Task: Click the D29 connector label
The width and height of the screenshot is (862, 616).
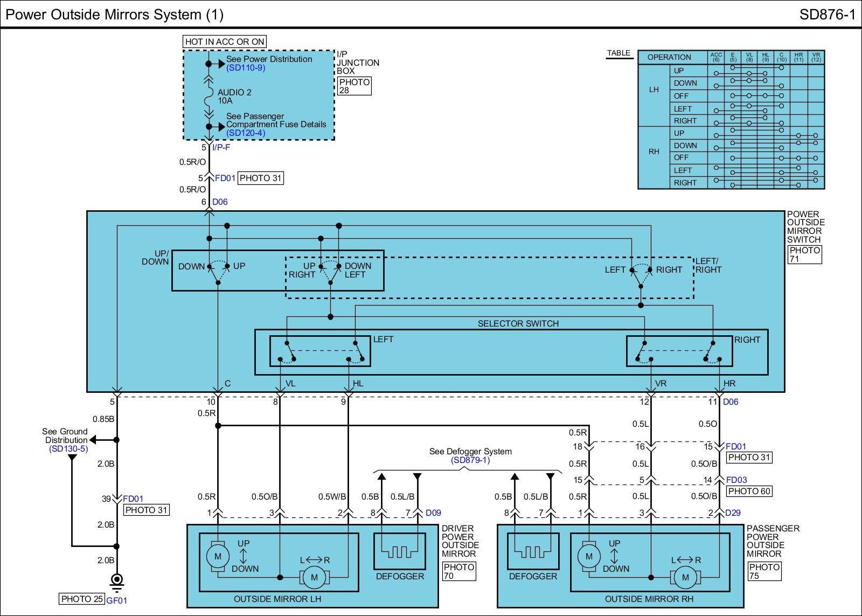Action: pyautogui.click(x=733, y=513)
